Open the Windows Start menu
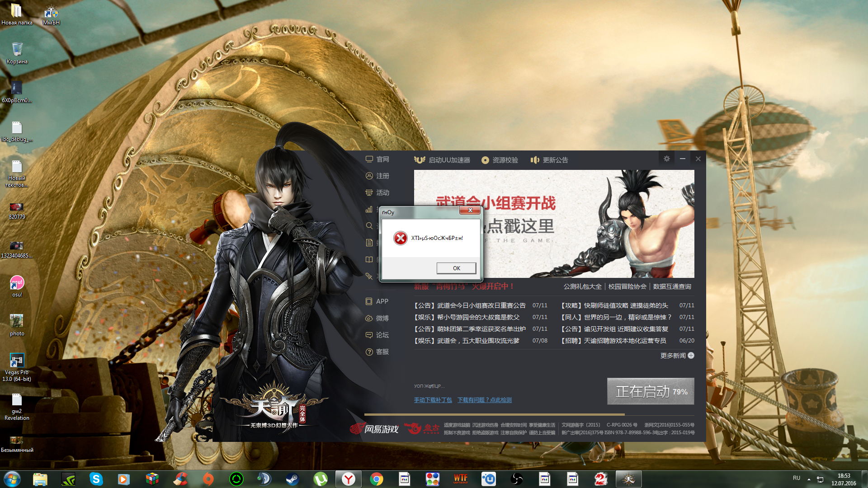Screen dimensions: 868x488 click(x=12, y=479)
